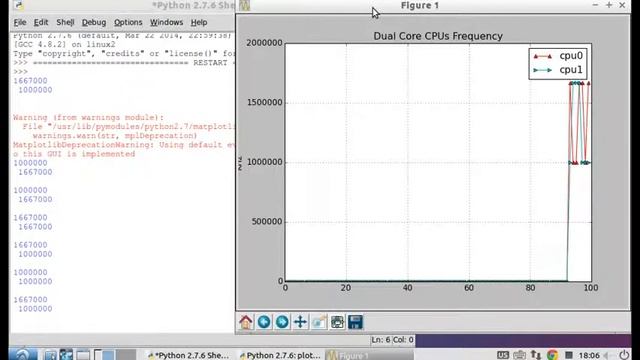The image size is (640, 360).
Task: Open the Help menu in Python Shell
Action: pos(199,22)
